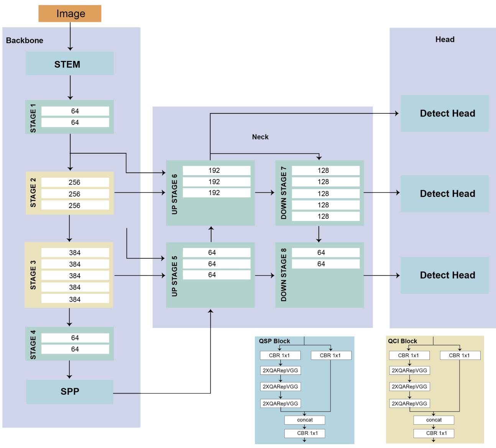
Task: Click the UP STAGE 5 label
Action: pos(174,276)
